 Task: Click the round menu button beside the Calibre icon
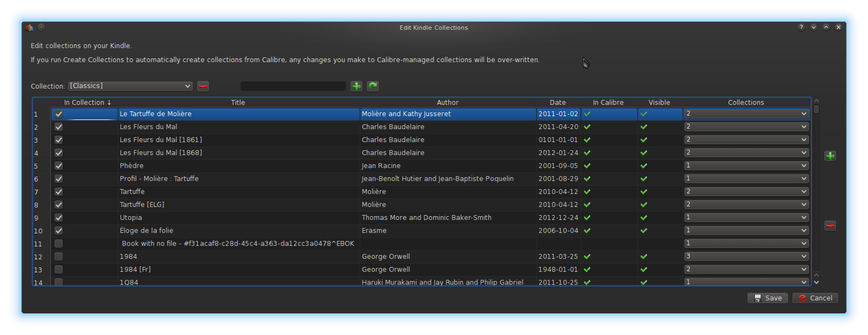coord(41,27)
